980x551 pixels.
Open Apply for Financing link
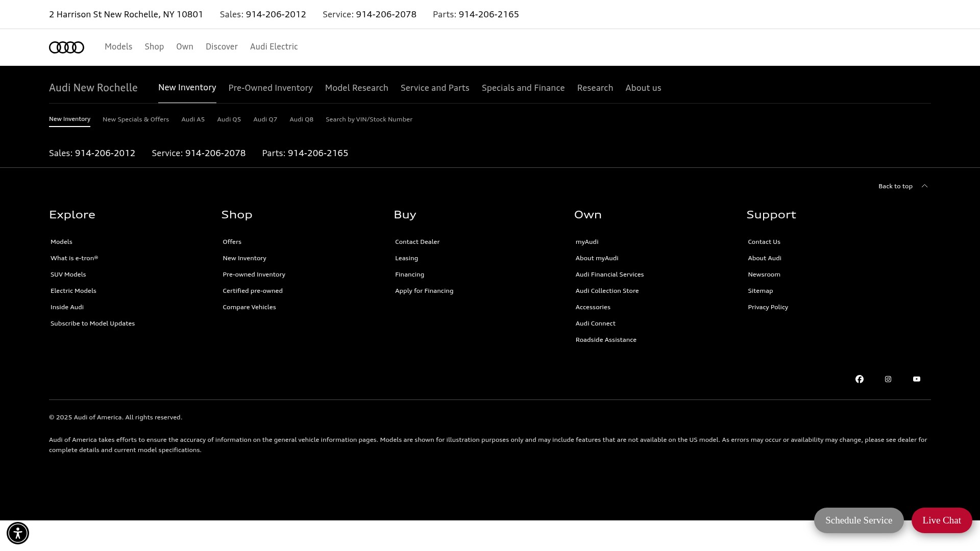pyautogui.click(x=424, y=291)
